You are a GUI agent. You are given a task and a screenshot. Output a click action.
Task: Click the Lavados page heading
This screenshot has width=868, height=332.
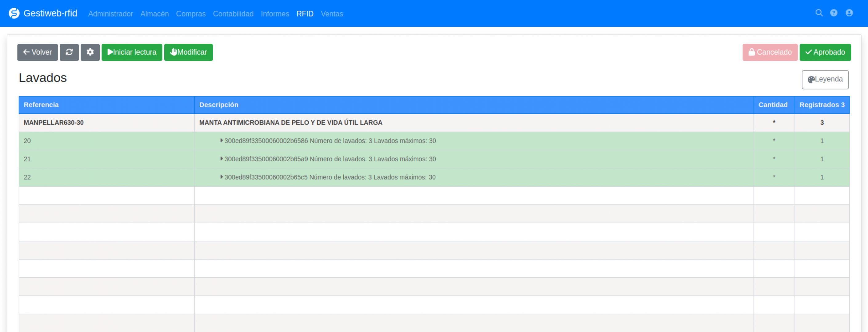pyautogui.click(x=43, y=78)
